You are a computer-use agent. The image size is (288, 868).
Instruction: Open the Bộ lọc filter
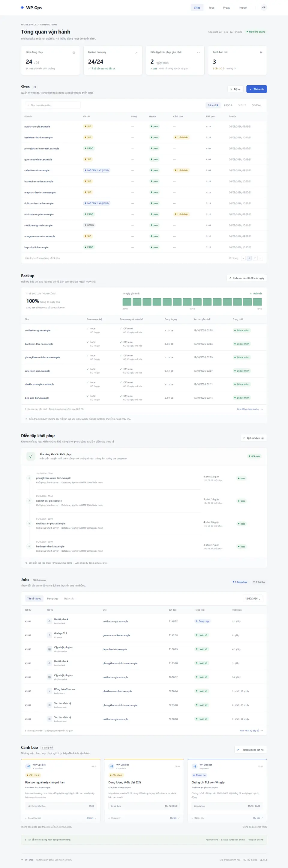click(x=235, y=89)
